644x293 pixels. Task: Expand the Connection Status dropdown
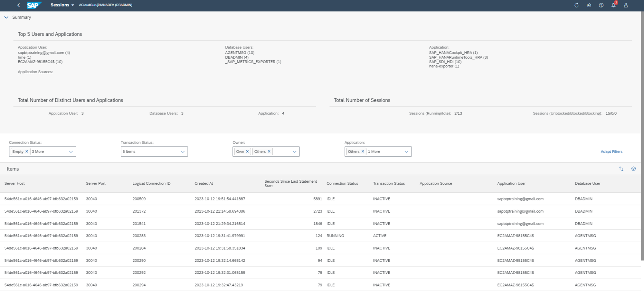tap(71, 152)
